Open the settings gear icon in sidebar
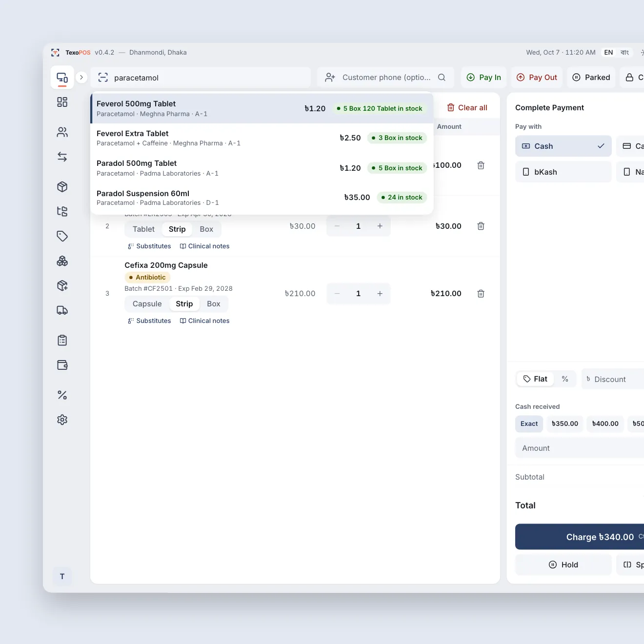The image size is (644, 644). tap(62, 420)
